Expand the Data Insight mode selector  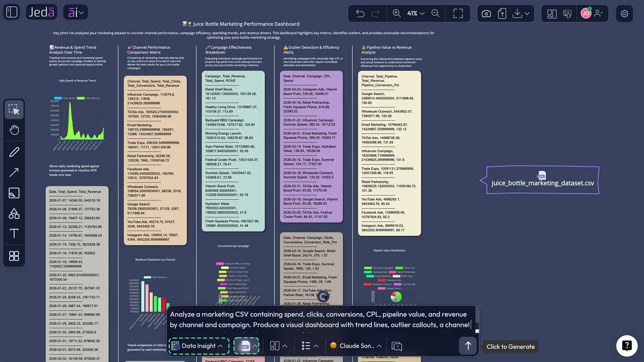[x=199, y=346]
